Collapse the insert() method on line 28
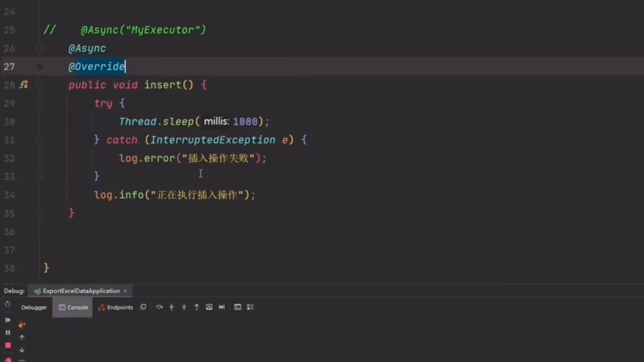The image size is (644, 362). tap(39, 85)
